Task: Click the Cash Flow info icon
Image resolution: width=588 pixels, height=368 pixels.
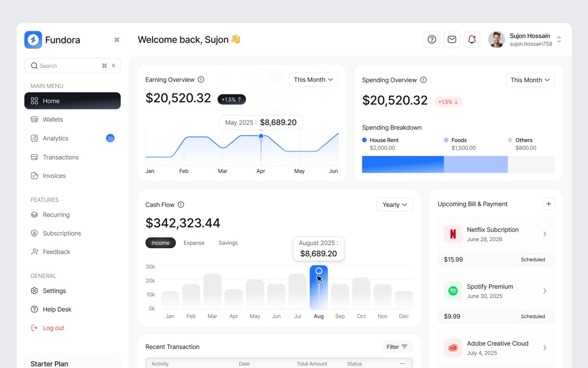Action: click(181, 205)
